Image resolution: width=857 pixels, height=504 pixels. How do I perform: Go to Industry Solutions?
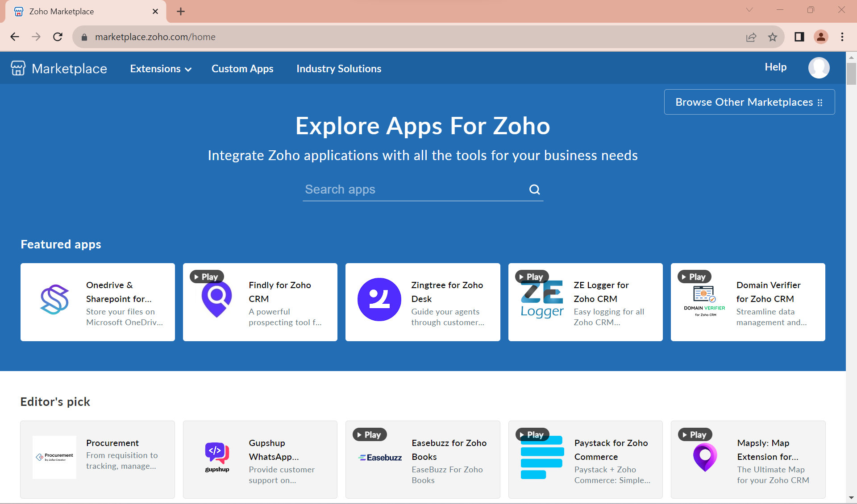coord(339,69)
